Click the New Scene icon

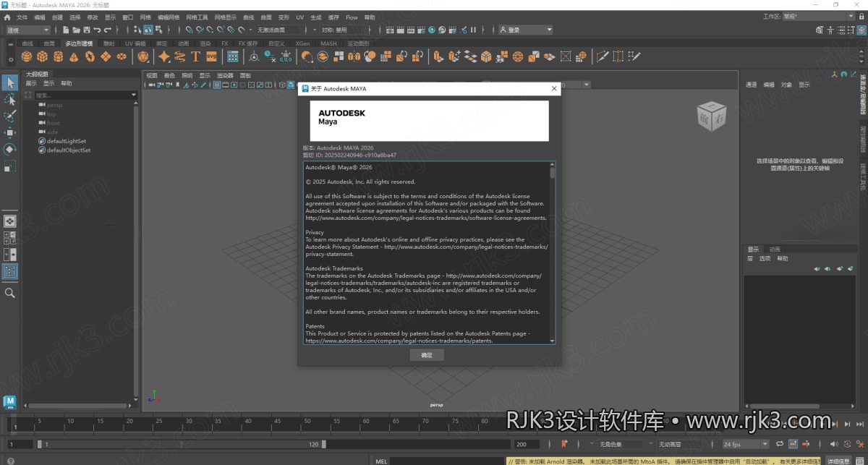point(66,30)
